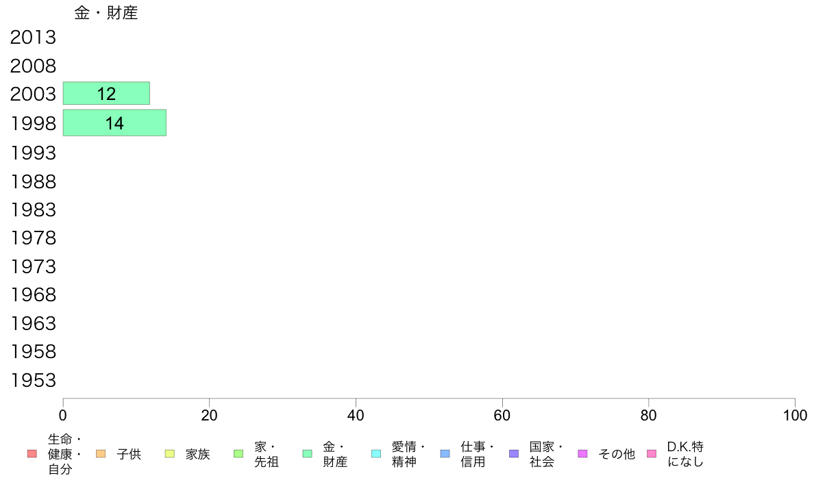Click the 家族 legend label text
The image size is (814, 504).
(x=198, y=454)
